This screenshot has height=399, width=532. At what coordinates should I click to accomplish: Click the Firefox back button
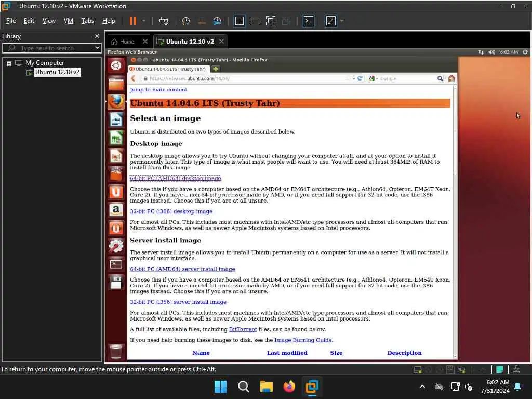(x=134, y=78)
